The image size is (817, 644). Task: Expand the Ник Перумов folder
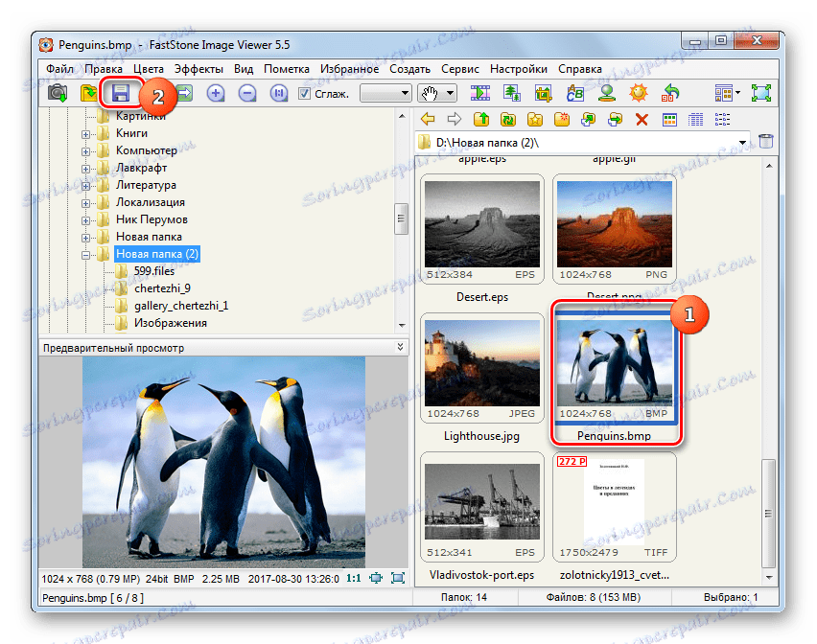[85, 220]
